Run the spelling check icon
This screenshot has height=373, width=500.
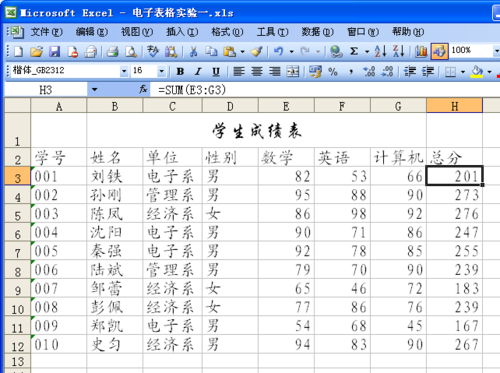pyautogui.click(x=153, y=52)
